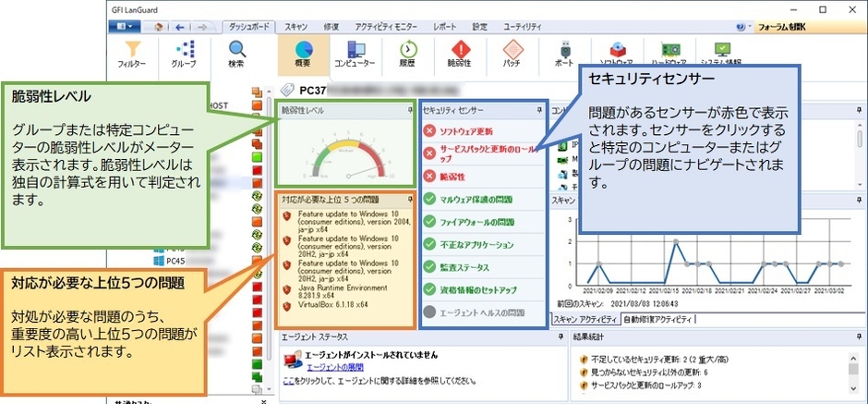Pin the 対応が必要な上位 5 つの問題 panel

coord(408,200)
